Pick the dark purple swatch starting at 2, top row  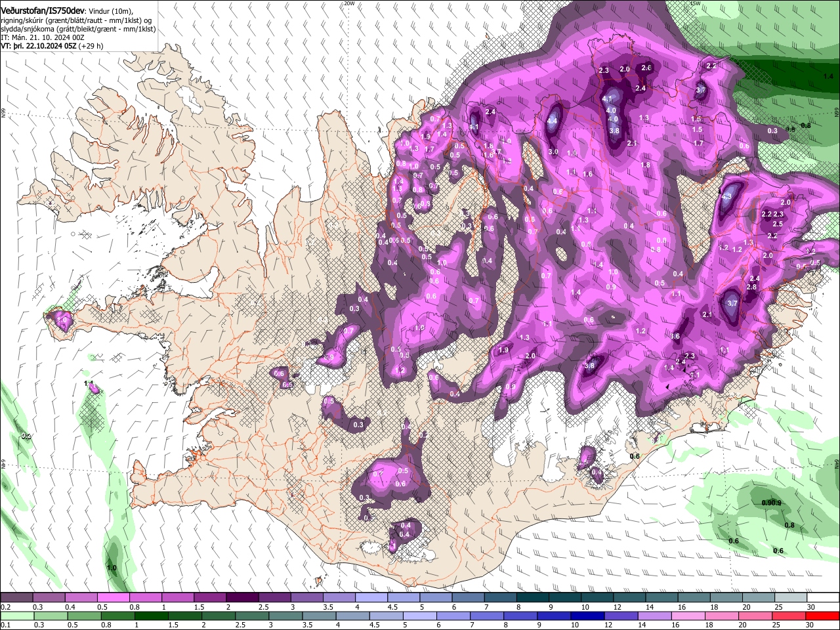pyautogui.click(x=241, y=597)
